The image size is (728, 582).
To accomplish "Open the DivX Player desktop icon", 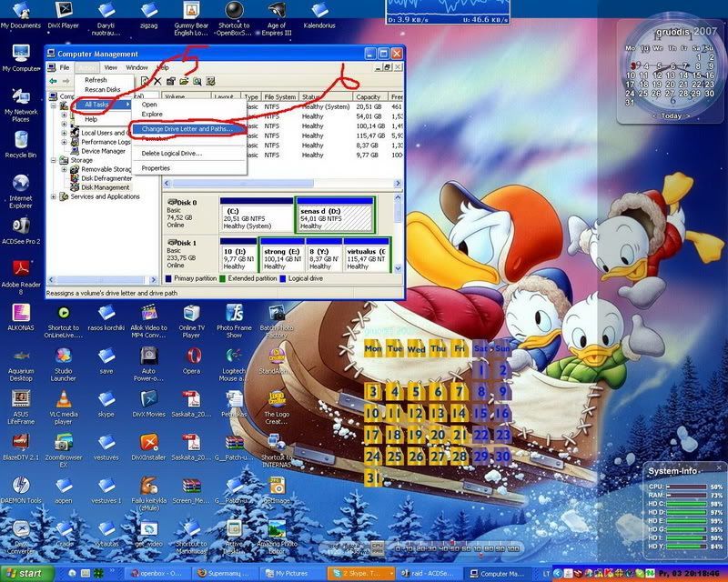I will click(x=63, y=15).
